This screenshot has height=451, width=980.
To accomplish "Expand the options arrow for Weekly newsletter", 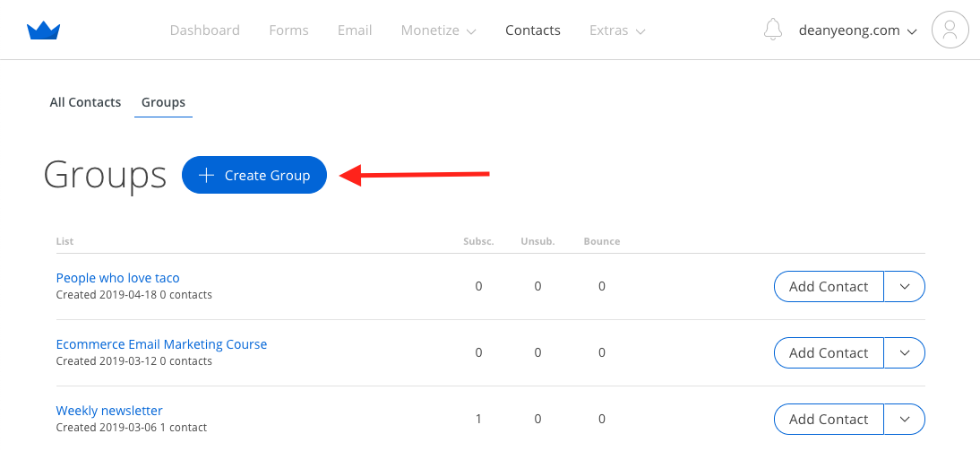I will (x=905, y=419).
